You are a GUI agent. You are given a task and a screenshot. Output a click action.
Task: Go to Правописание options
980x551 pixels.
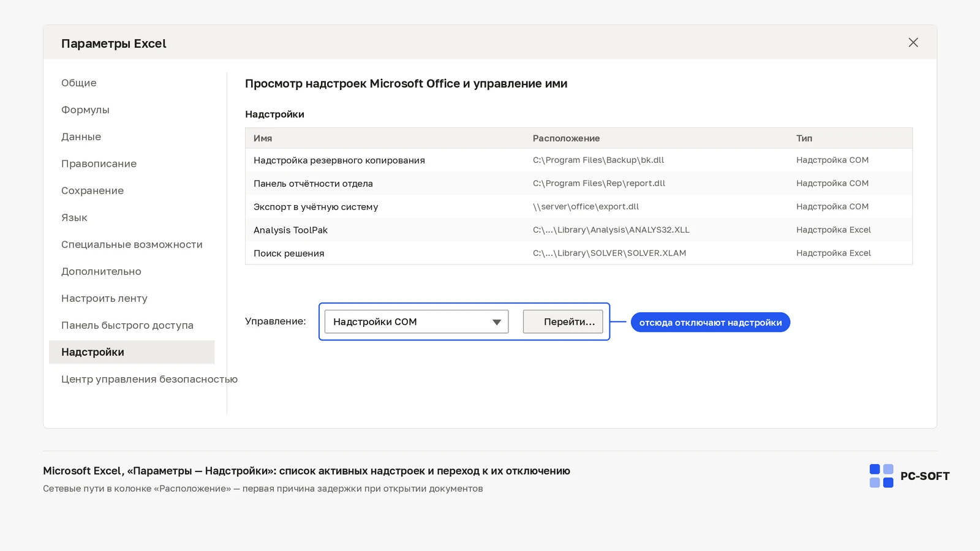tap(99, 163)
